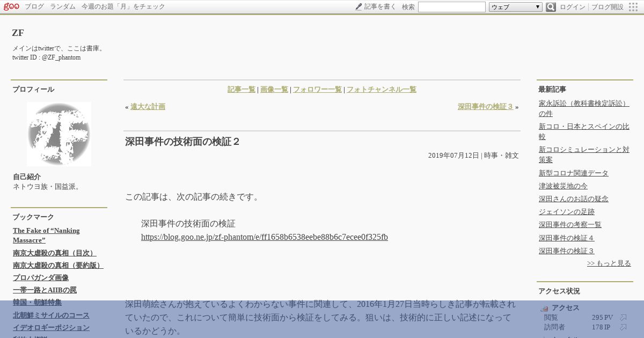Screen dimensions: 644x338
Task: Open the ZF blog title
Action: [18, 33]
